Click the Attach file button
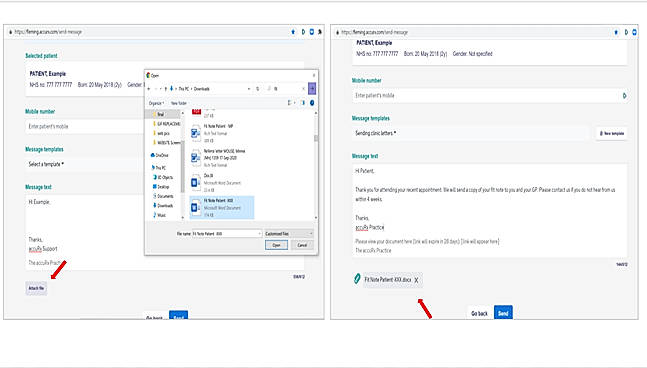This screenshot has width=647, height=368. [36, 288]
